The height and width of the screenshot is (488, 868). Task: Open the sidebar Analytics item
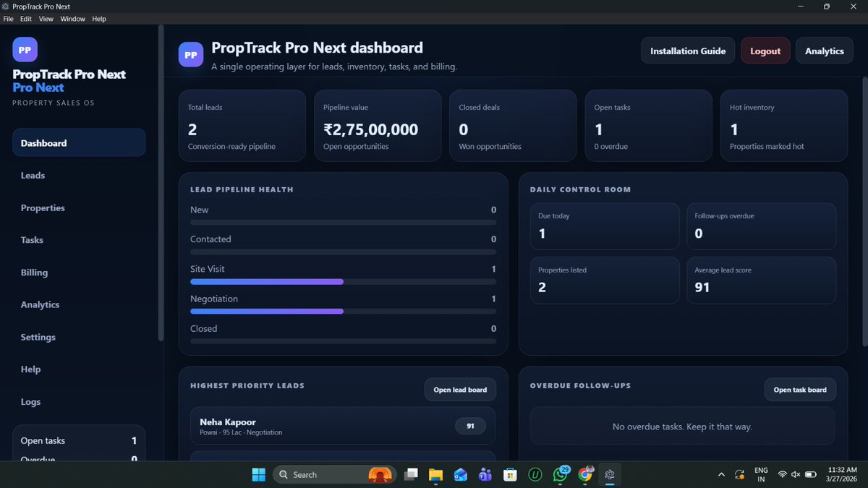(79, 305)
